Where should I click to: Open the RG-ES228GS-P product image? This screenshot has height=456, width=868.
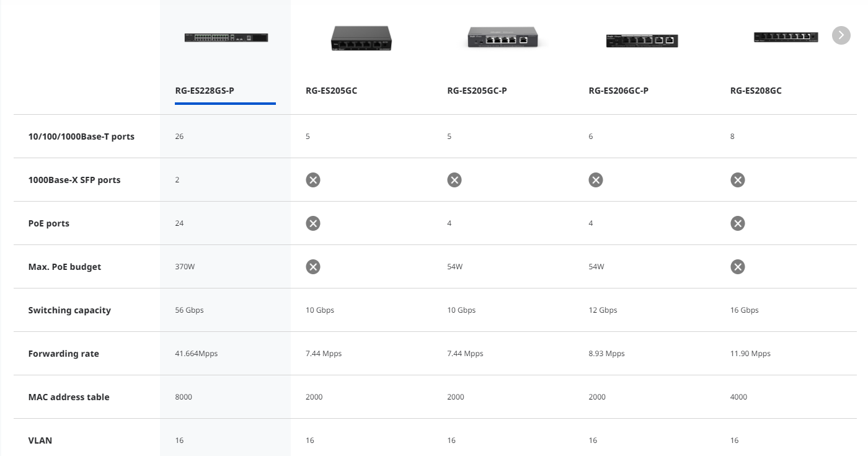tap(226, 38)
